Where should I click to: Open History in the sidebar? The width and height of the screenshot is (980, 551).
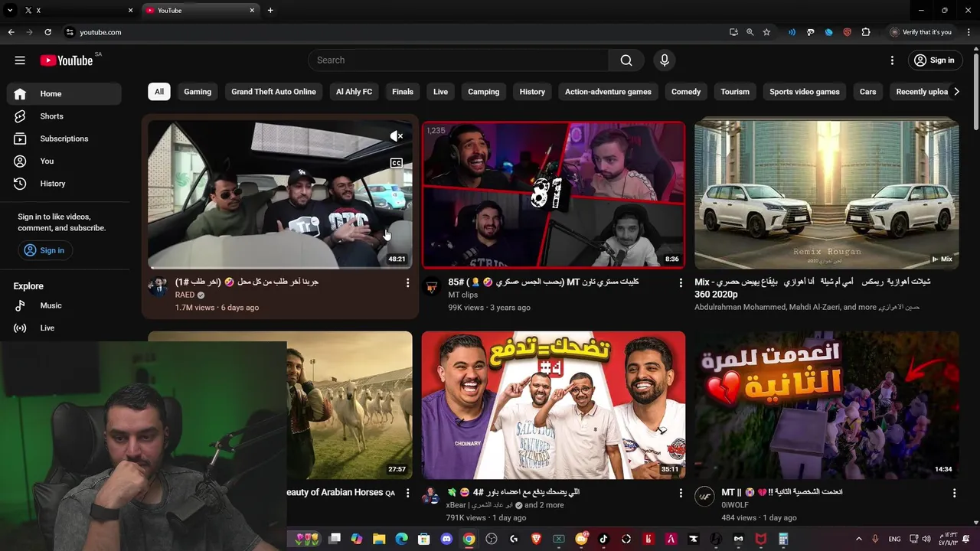pos(64,184)
